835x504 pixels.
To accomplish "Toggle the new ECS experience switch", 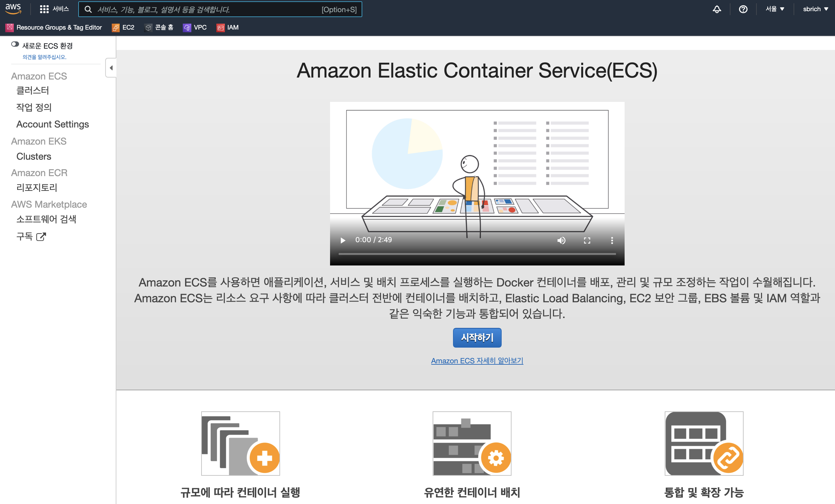I will 15,44.
